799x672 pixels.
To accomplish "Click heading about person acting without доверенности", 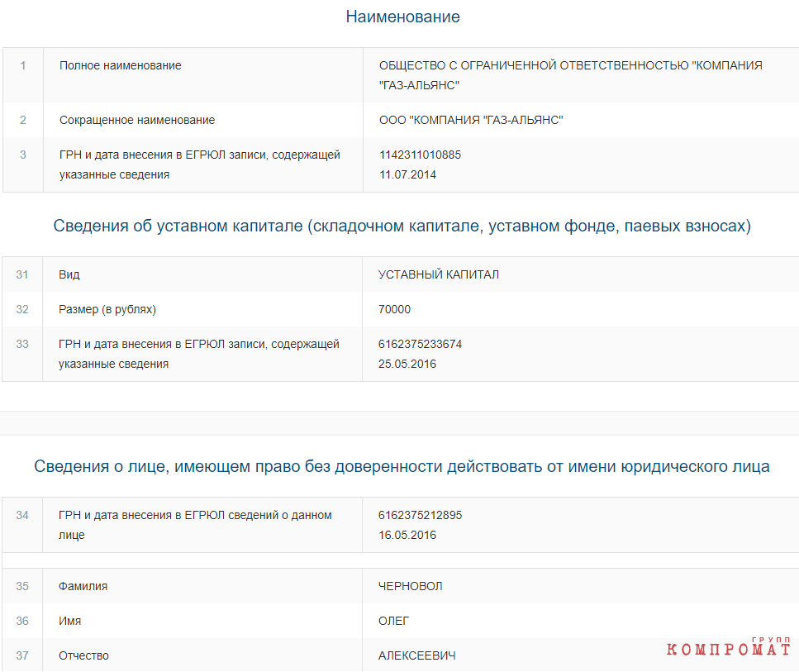I will click(402, 466).
